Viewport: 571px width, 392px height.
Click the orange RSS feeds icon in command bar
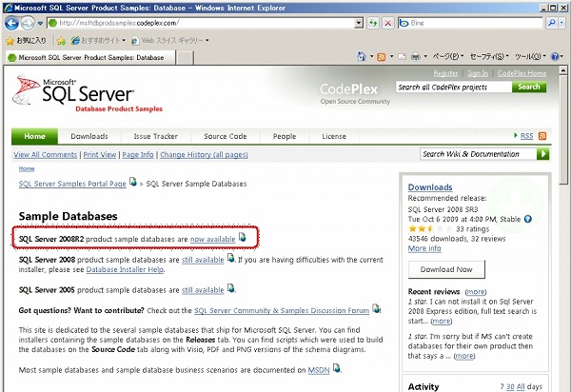(382, 57)
